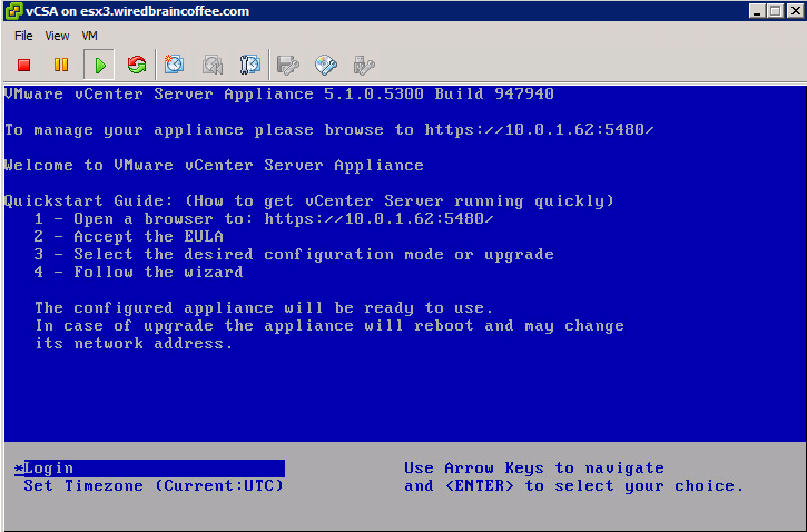
Task: Suspend the VM with the pause icon
Action: [61, 65]
